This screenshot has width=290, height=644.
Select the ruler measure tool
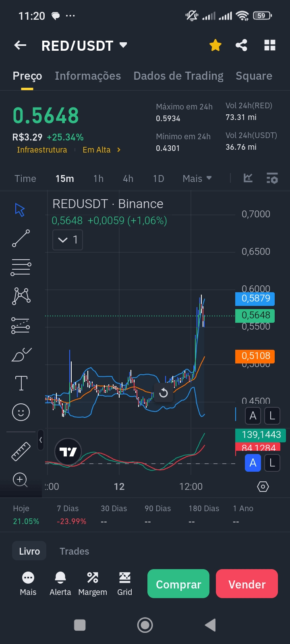(x=21, y=451)
